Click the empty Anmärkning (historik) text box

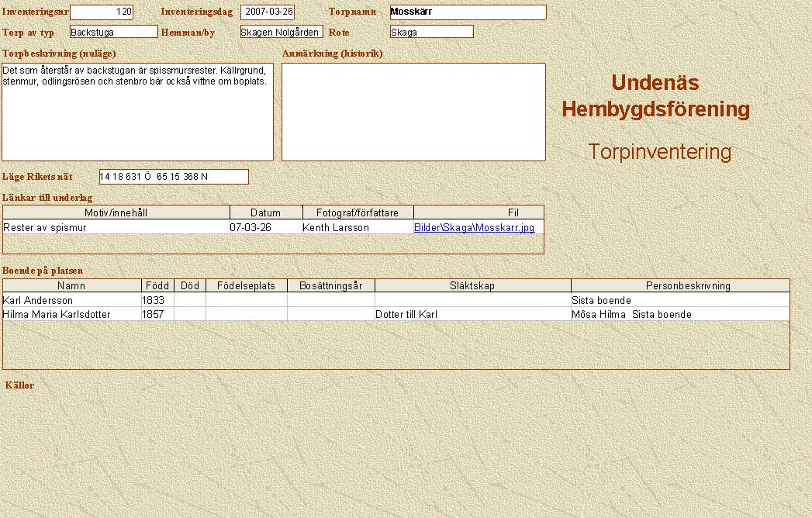(x=413, y=112)
